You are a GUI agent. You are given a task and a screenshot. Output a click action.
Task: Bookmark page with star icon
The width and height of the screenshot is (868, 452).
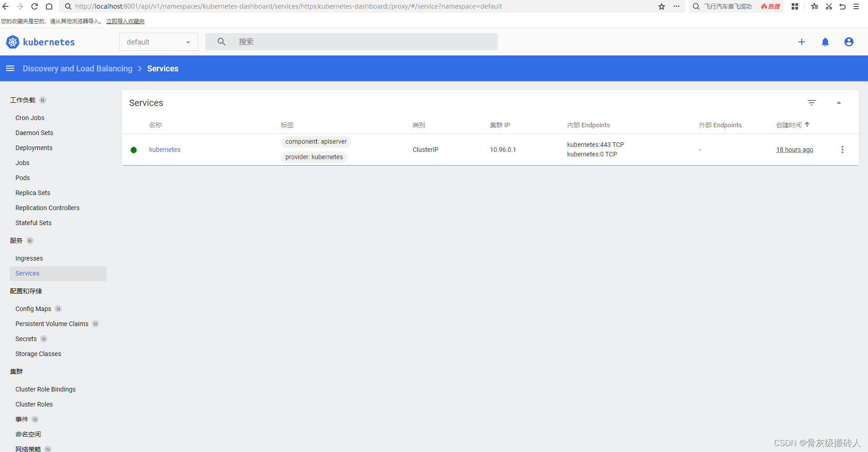[662, 6]
